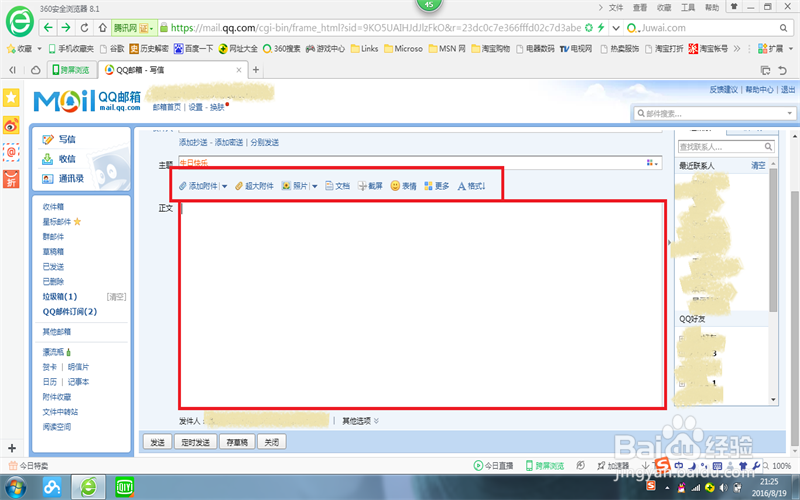This screenshot has height=500, width=800.
Task: Expand the 添加附件 dropdown arrow
Action: pyautogui.click(x=224, y=186)
